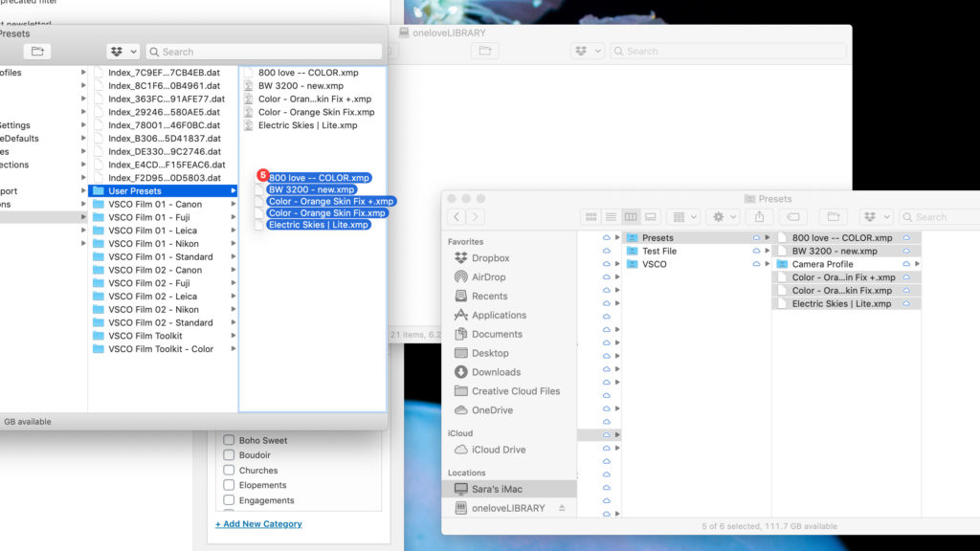The image size is (980, 551).
Task: Tick the Elopements checkbox
Action: pos(229,485)
